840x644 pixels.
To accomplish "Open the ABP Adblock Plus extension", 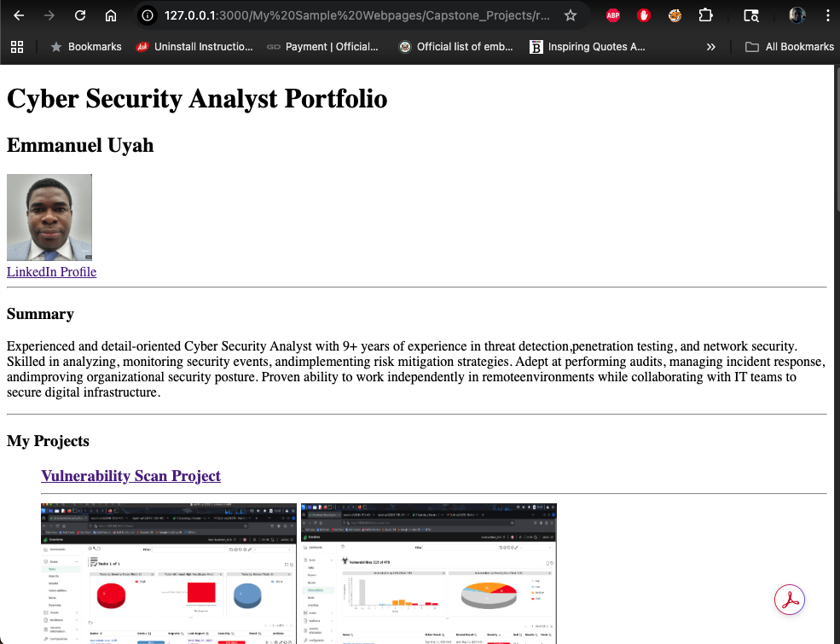I will (x=613, y=15).
